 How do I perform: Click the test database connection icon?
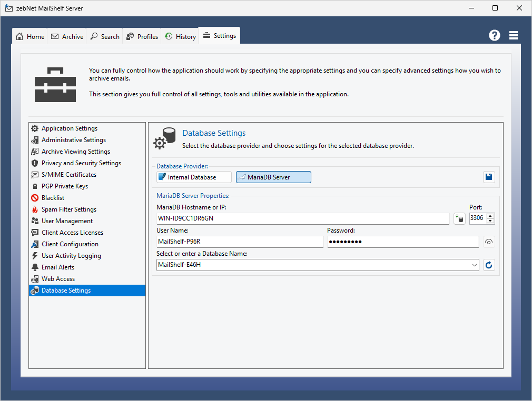(459, 218)
